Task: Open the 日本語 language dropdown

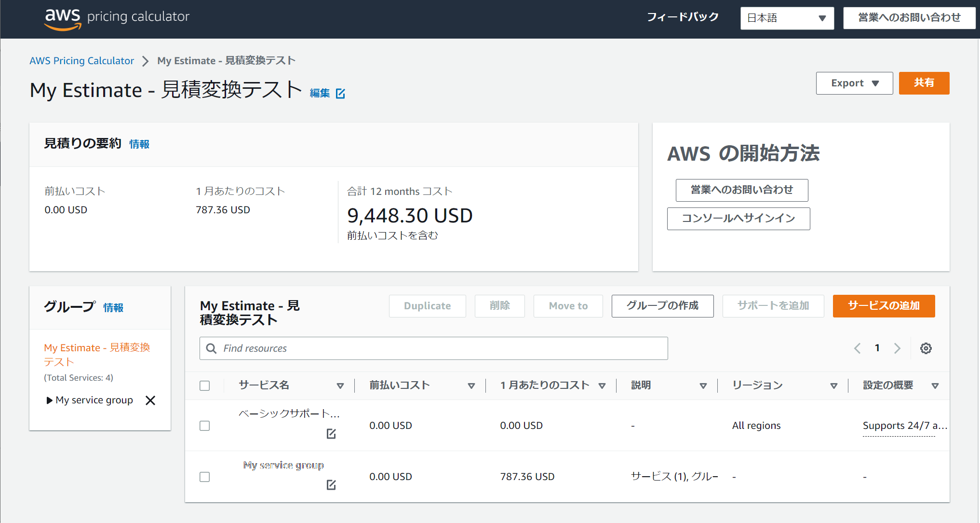Action: (787, 18)
